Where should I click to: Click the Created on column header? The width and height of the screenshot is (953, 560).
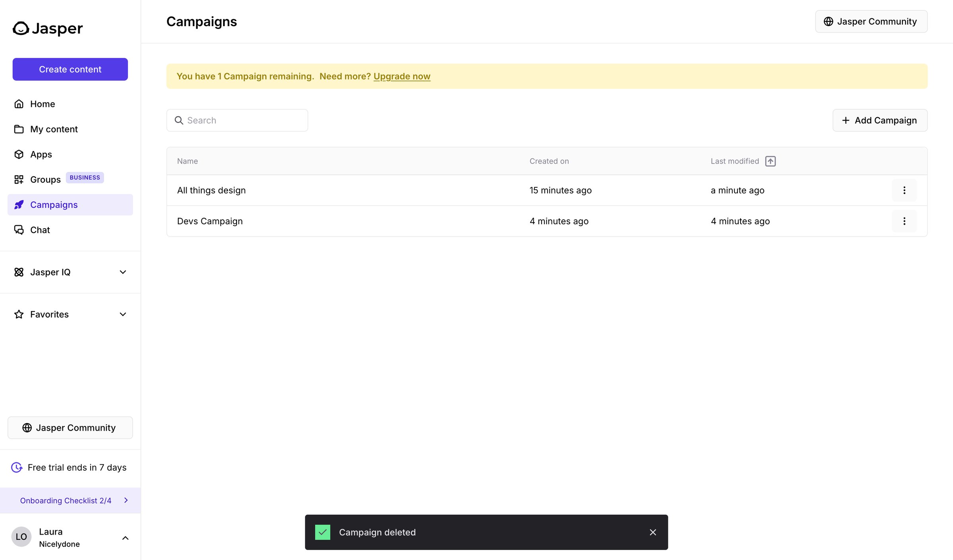pyautogui.click(x=549, y=161)
